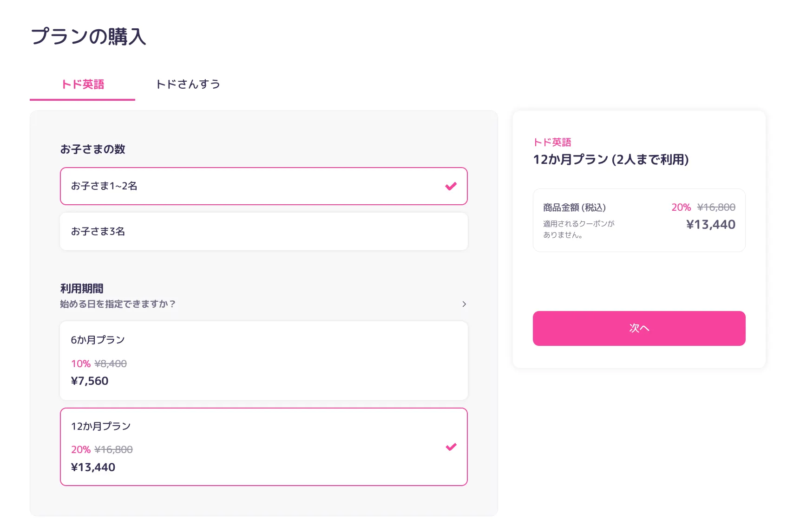Viewport: 787px width, 532px height.
Task: Click the プランの購入 page heading
Action: tap(88, 36)
